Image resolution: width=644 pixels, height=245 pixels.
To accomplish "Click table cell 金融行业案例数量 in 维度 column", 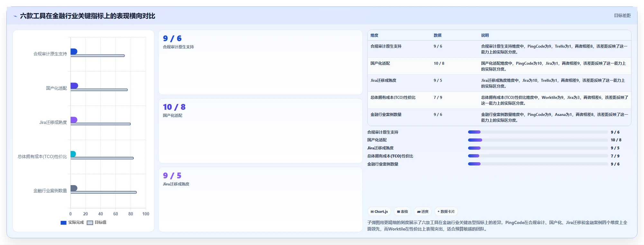I will coord(386,114).
